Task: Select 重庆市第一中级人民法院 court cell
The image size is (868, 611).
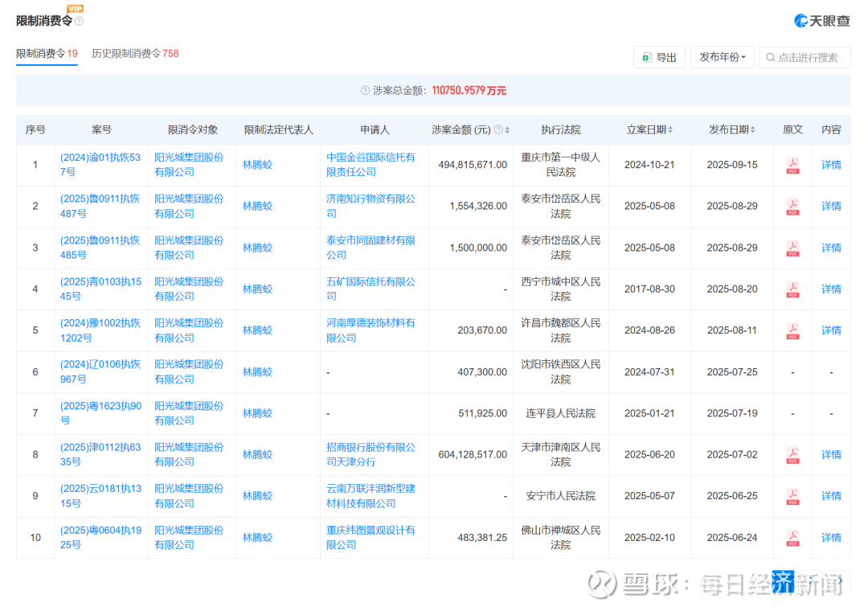Action: pyautogui.click(x=560, y=165)
